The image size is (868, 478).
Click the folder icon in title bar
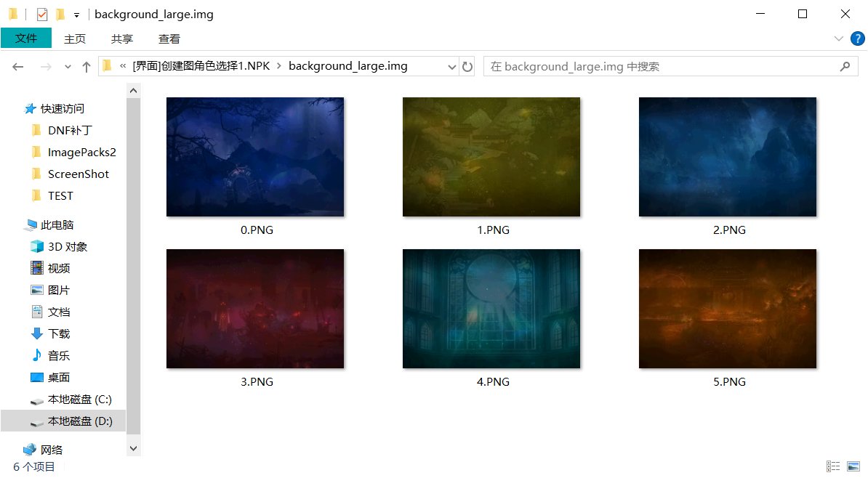tap(13, 15)
